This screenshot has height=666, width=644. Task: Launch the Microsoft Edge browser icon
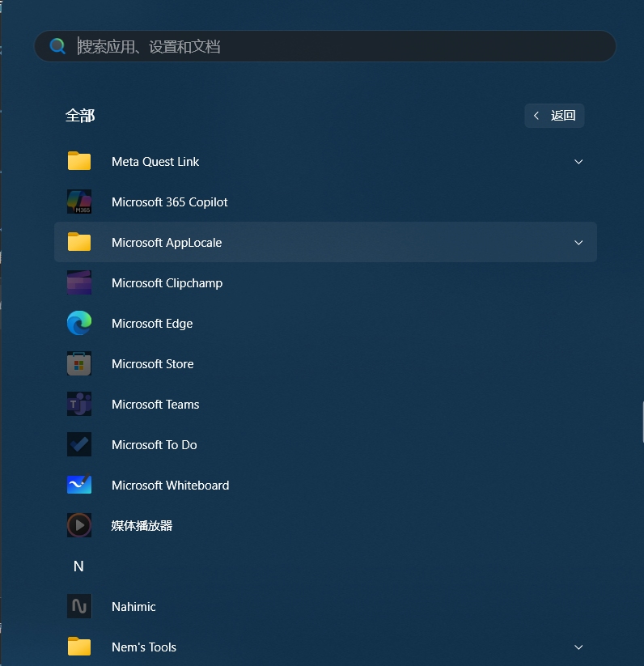(79, 323)
